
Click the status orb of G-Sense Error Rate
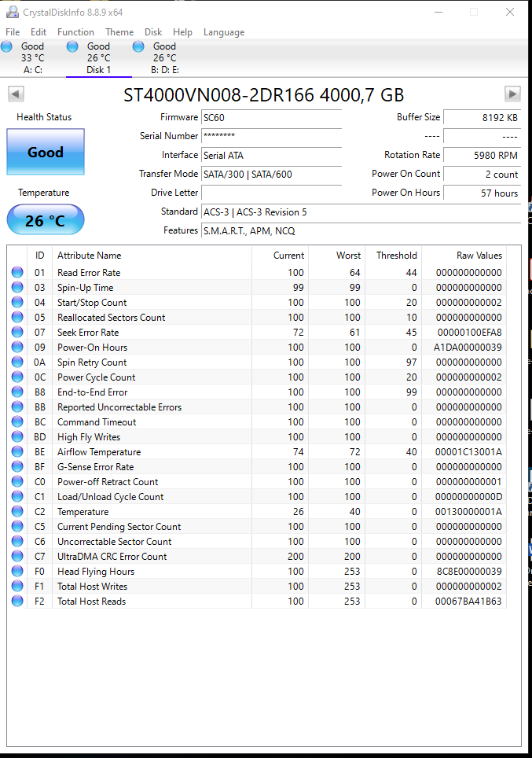[17, 466]
